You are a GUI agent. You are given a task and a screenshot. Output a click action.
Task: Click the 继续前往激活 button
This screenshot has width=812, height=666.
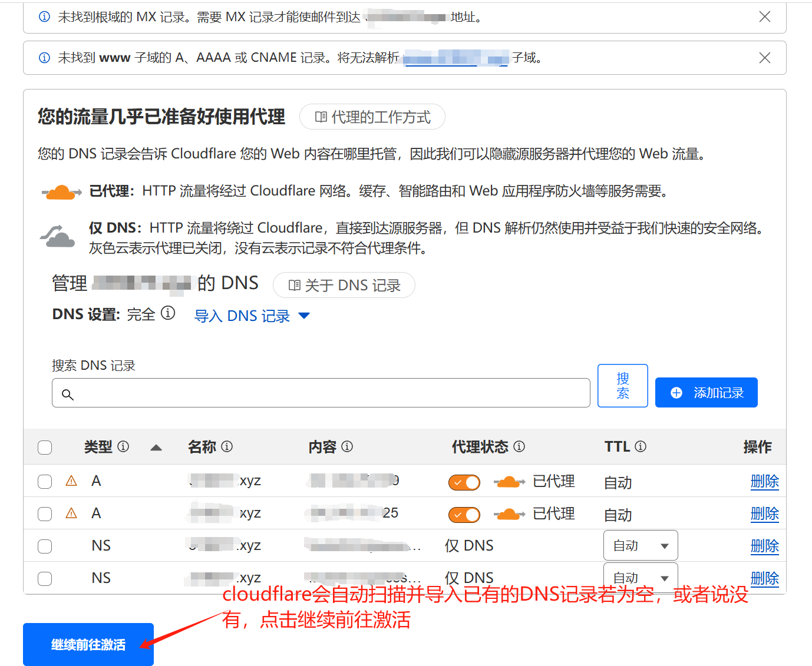pyautogui.click(x=88, y=644)
